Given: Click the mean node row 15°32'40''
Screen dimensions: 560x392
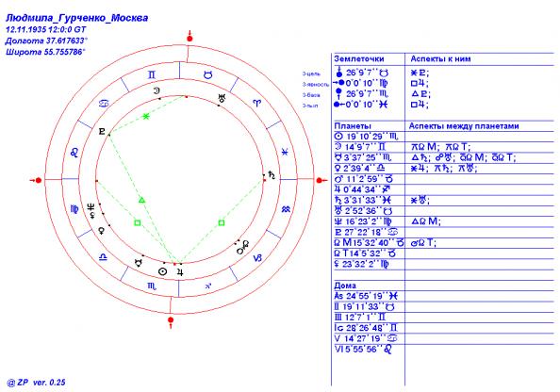Looking at the screenshot, I should pyautogui.click(x=369, y=243).
